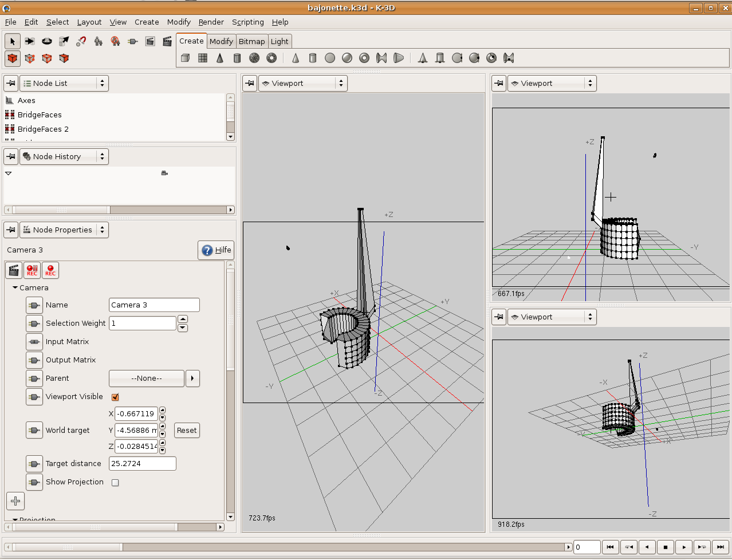Create a polygon grid primitive
The width and height of the screenshot is (732, 560).
pos(203,58)
